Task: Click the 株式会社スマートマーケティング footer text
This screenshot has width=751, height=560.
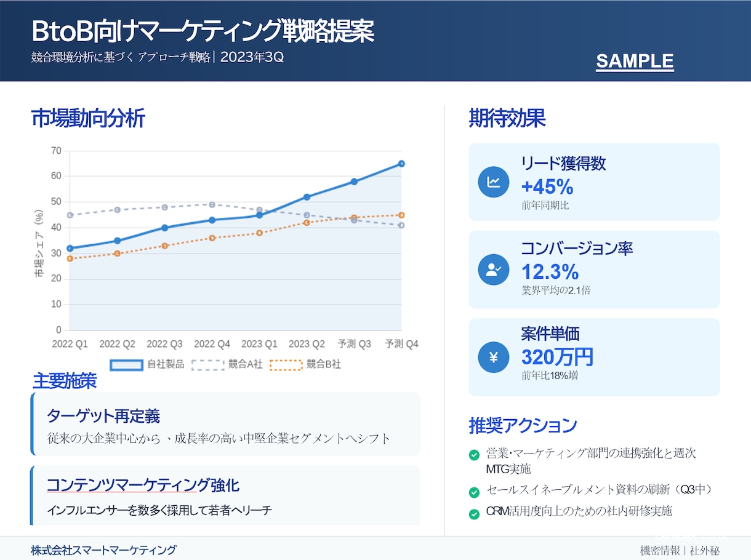Action: click(x=104, y=550)
